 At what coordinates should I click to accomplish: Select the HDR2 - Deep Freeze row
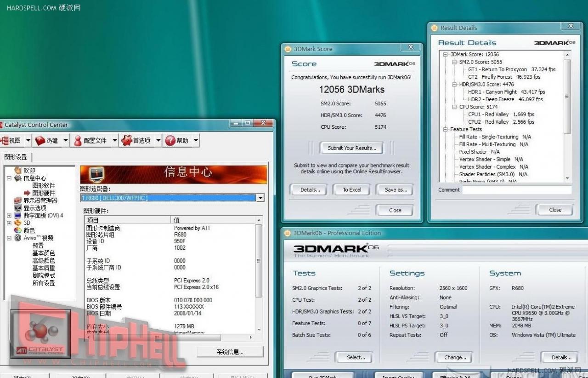click(x=505, y=99)
